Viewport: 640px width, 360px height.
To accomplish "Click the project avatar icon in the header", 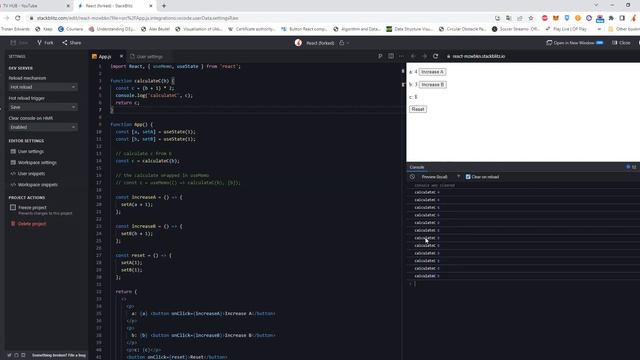I will tap(298, 42).
